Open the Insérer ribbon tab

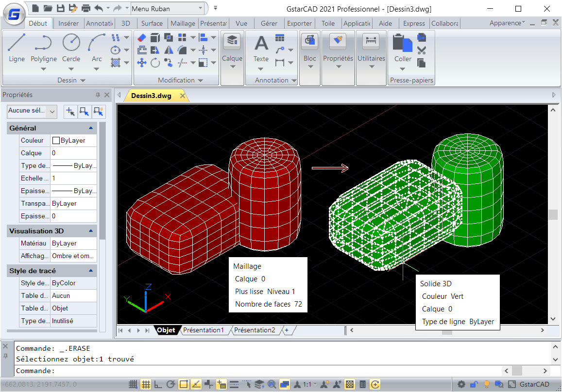tap(68, 23)
